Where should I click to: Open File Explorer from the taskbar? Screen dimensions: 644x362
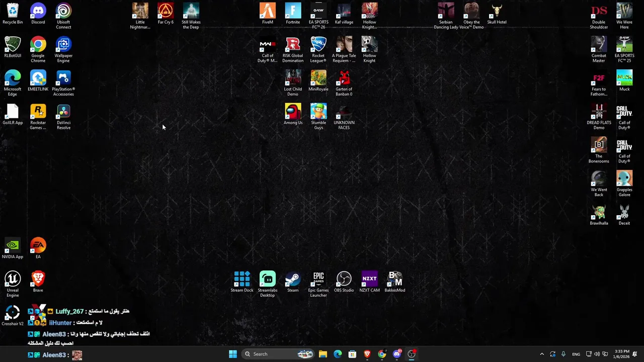tap(323, 354)
